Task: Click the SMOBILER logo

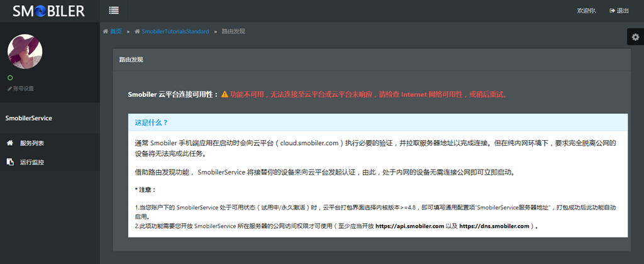Action: pos(48,11)
